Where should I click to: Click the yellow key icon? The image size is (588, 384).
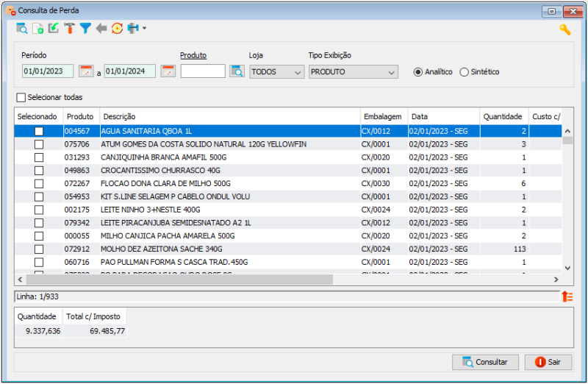point(565,29)
